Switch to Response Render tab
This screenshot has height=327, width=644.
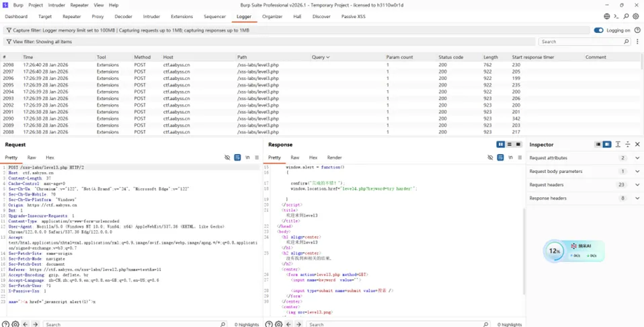click(x=334, y=157)
